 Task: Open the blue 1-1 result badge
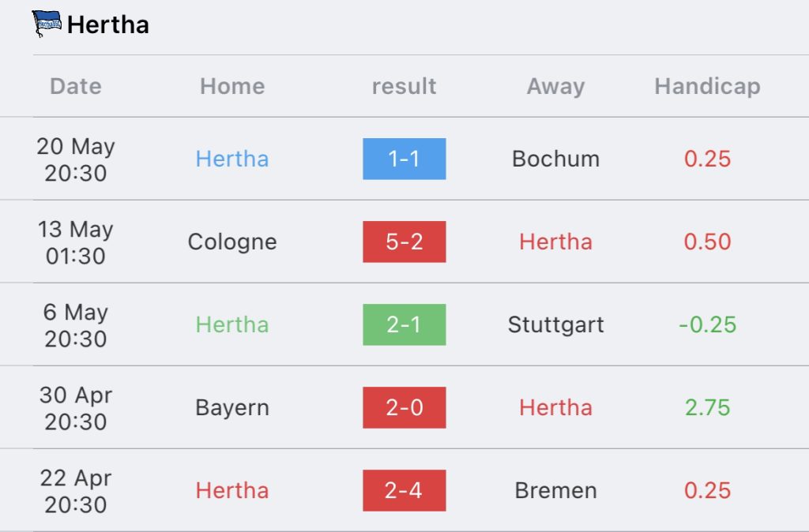[404, 159]
